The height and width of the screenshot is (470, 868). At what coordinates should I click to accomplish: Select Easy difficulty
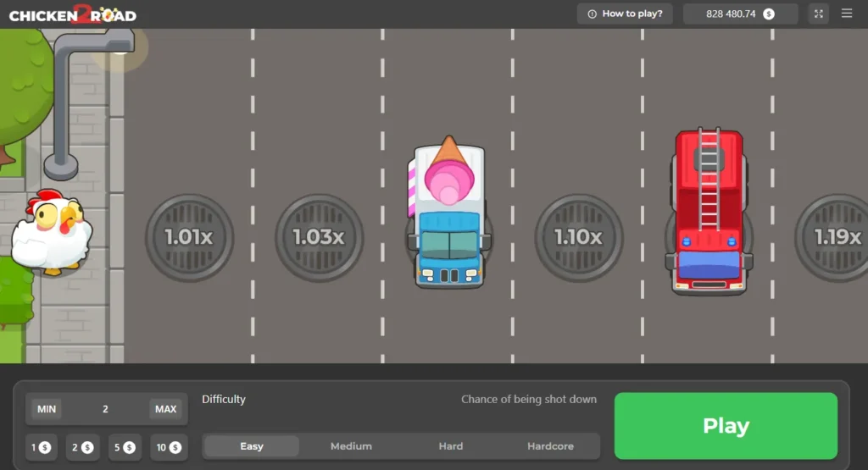pyautogui.click(x=252, y=446)
